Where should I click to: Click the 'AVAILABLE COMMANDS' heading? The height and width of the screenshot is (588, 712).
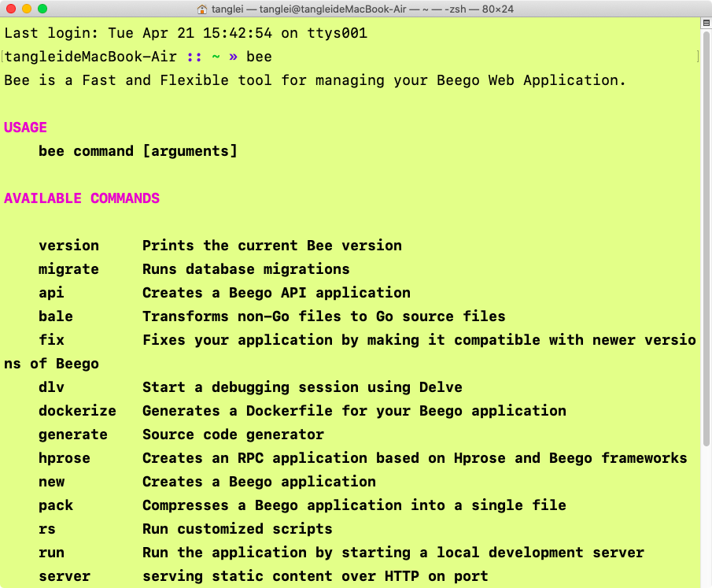[82, 198]
